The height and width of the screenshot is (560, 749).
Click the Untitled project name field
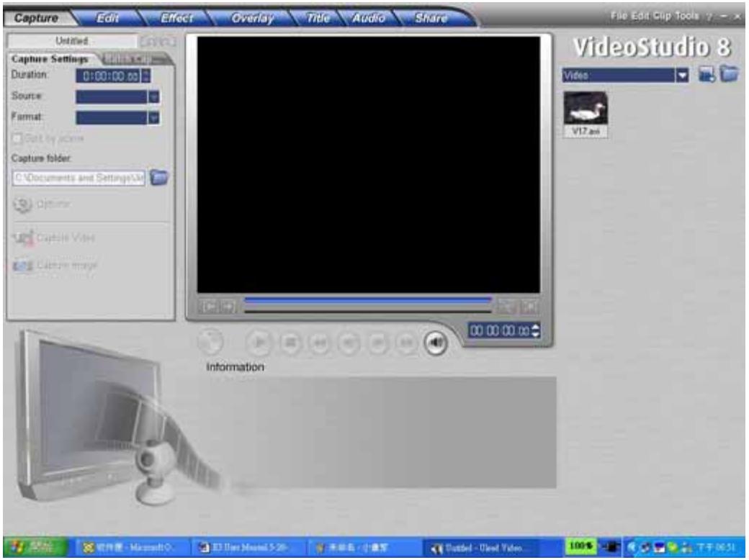click(72, 41)
